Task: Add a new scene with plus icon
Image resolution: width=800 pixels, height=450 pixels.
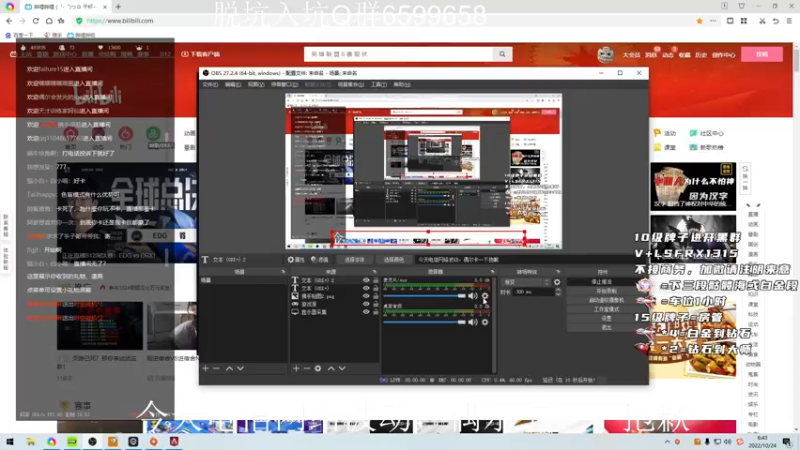Action: [x=206, y=368]
